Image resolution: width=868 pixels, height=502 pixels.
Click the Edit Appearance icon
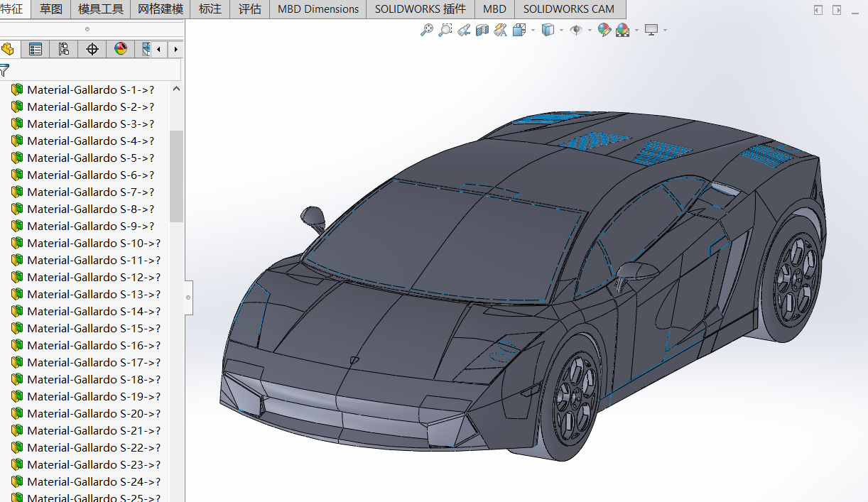coord(604,30)
